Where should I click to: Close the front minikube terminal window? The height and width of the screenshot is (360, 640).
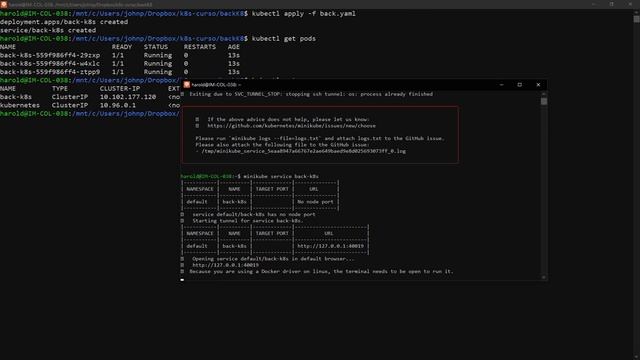coord(538,84)
